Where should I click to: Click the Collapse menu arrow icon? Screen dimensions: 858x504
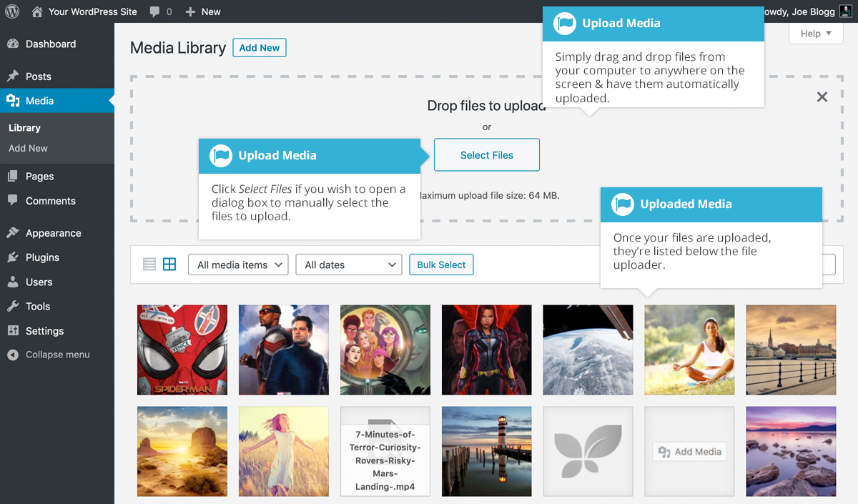(x=13, y=355)
